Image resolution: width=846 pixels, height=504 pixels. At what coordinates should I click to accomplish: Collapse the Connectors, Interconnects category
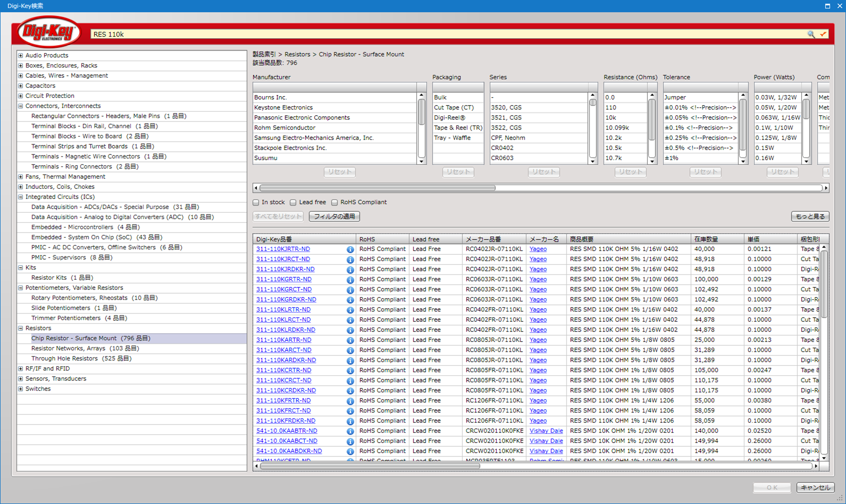coord(21,106)
